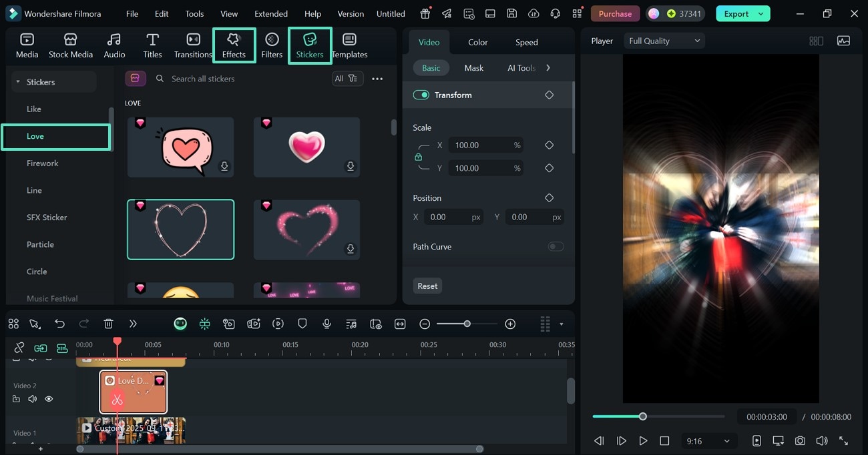Open the Templates tab
This screenshot has height=455, width=868.
coord(350,45)
